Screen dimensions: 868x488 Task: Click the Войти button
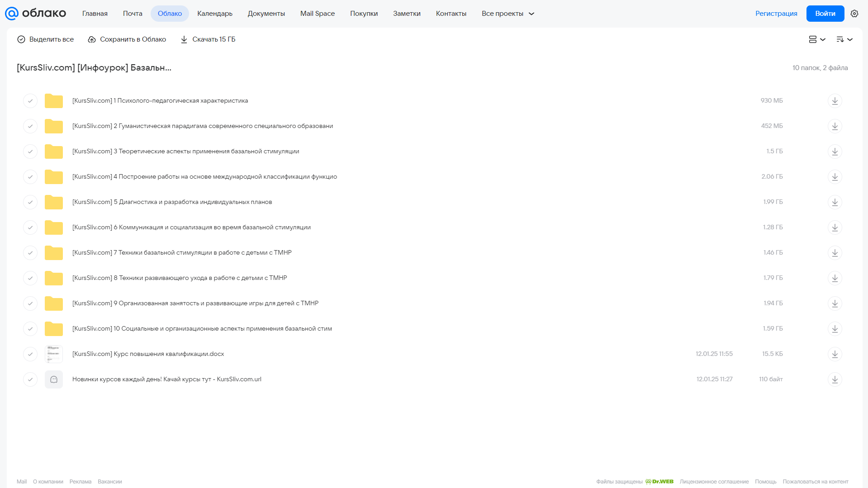pos(825,14)
